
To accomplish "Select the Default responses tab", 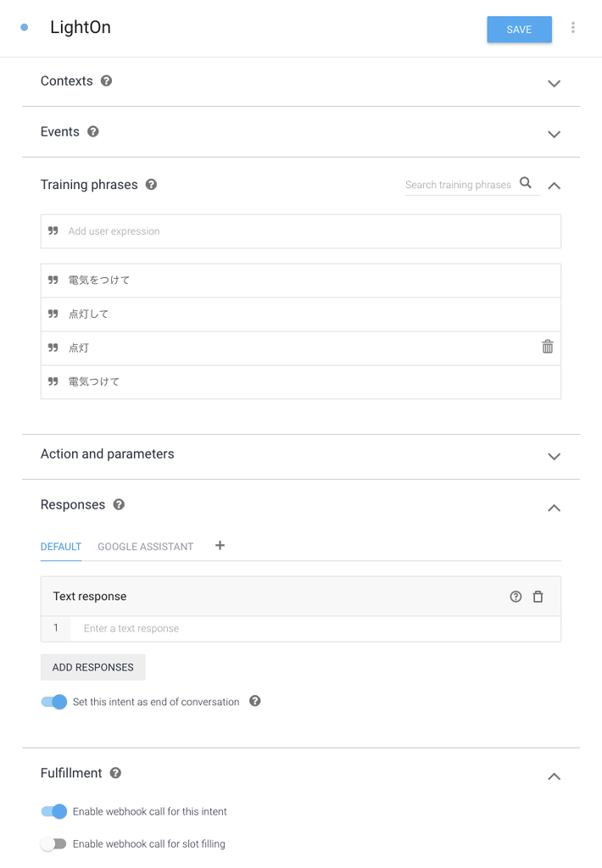I will (61, 547).
